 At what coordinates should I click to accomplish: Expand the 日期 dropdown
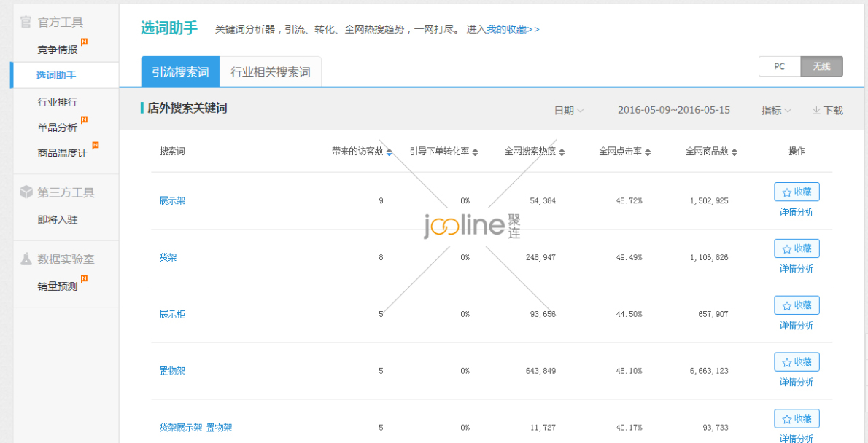click(569, 111)
